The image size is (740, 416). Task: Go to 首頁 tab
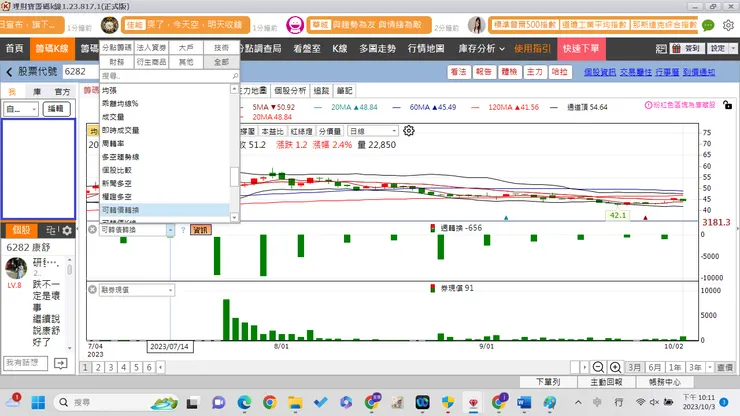14,49
